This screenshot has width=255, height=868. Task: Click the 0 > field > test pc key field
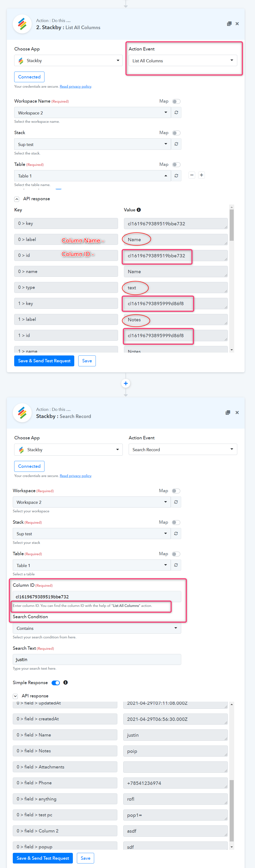click(65, 815)
